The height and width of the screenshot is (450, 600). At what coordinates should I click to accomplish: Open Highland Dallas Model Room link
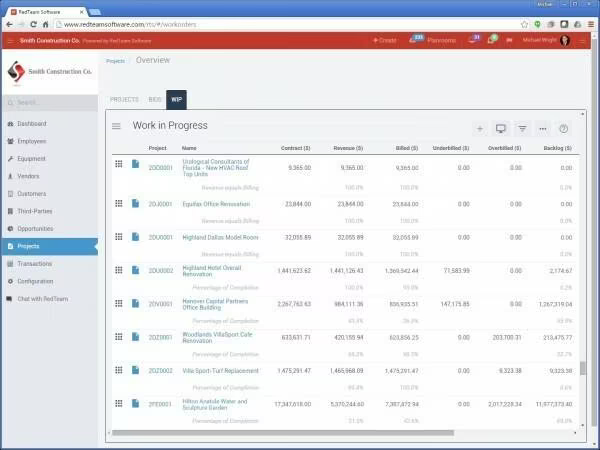[220, 237]
